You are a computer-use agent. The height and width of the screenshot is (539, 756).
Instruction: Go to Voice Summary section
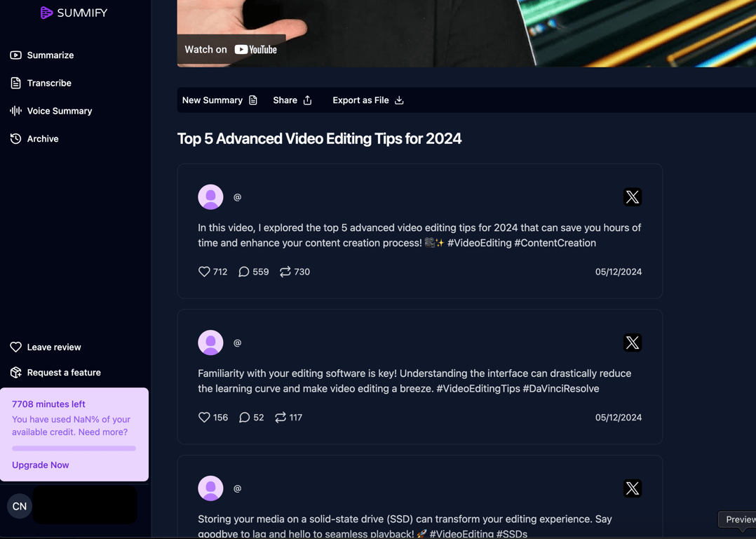[x=51, y=111]
